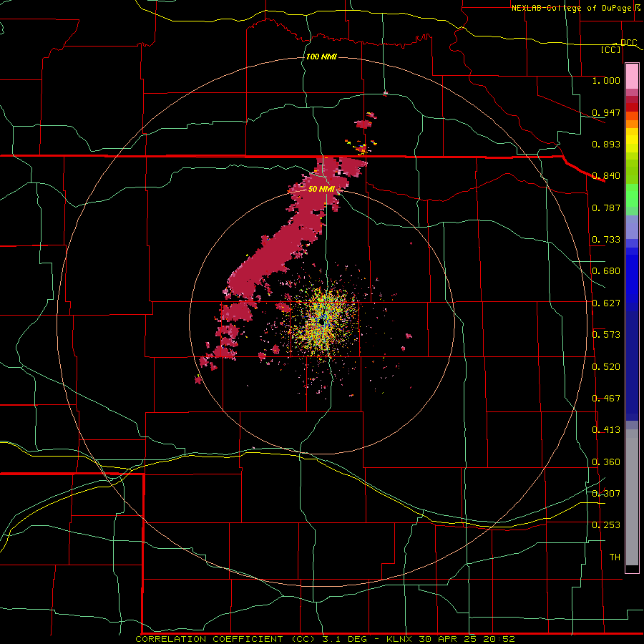Click the light pink segment of the color bar

(x=632, y=77)
